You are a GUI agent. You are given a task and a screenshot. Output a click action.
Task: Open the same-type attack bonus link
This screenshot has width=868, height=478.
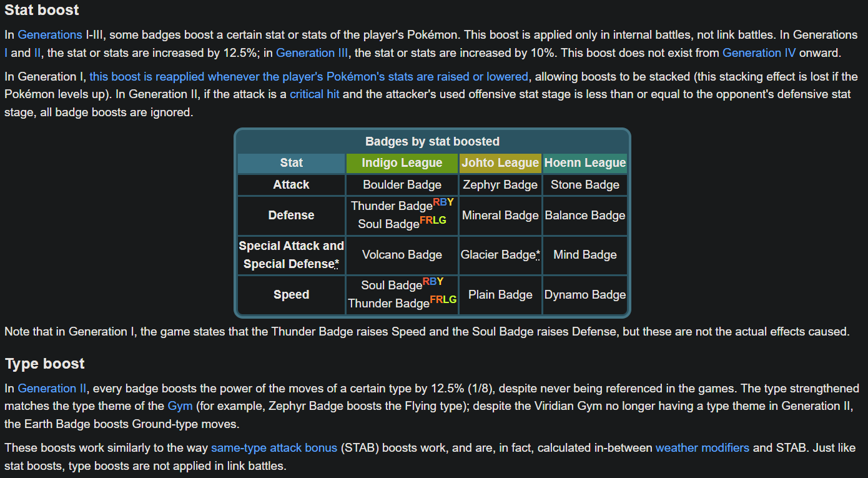274,448
